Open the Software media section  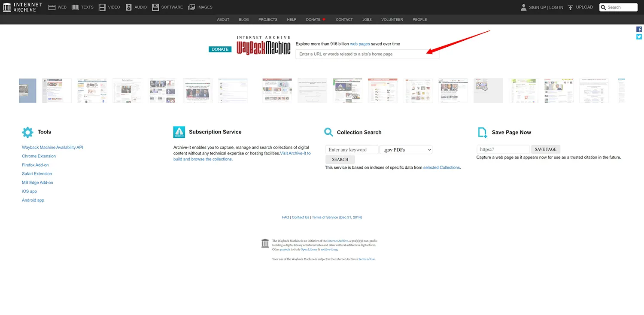(167, 7)
